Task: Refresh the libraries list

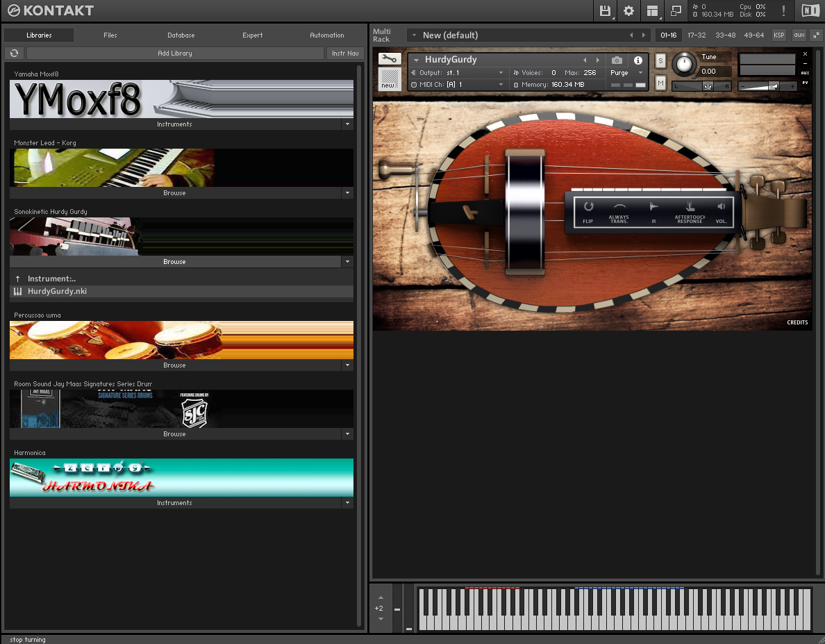Action: 14,53
